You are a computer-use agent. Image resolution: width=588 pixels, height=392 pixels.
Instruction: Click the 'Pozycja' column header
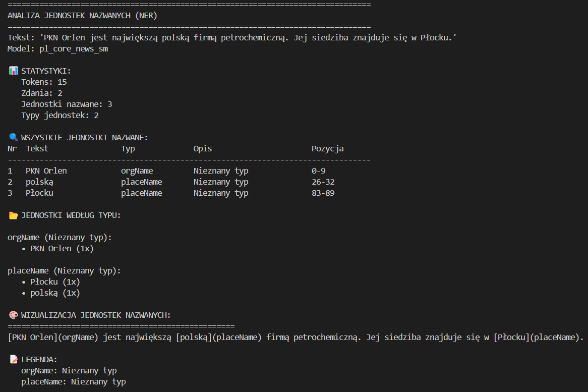(327, 148)
